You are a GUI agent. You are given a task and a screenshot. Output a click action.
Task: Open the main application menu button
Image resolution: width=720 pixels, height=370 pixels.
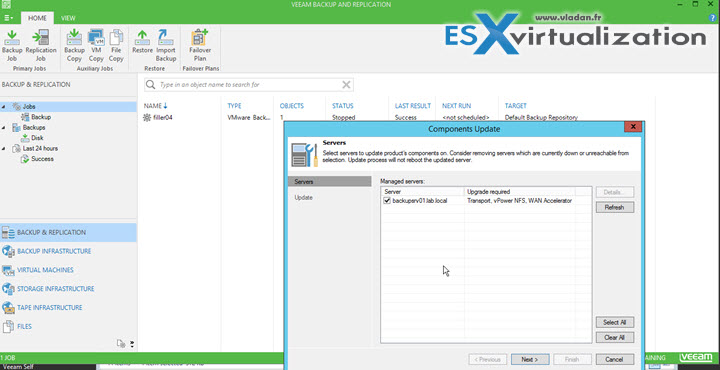click(9, 18)
